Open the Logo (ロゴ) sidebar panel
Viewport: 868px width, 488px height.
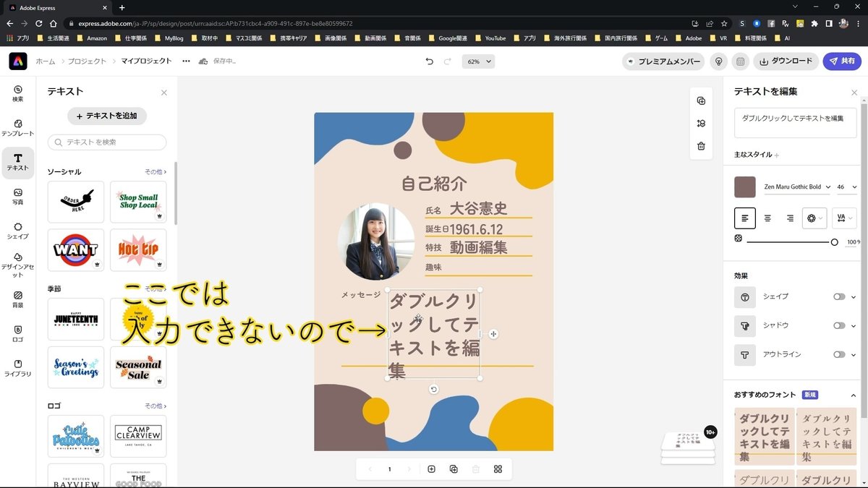point(18,334)
